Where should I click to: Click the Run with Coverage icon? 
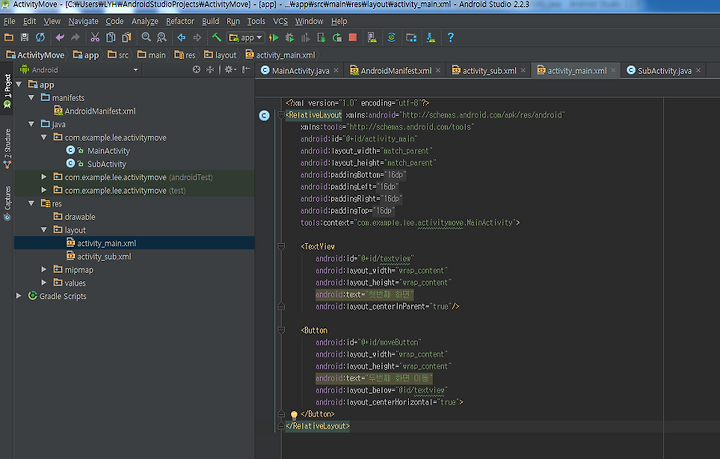[305, 38]
